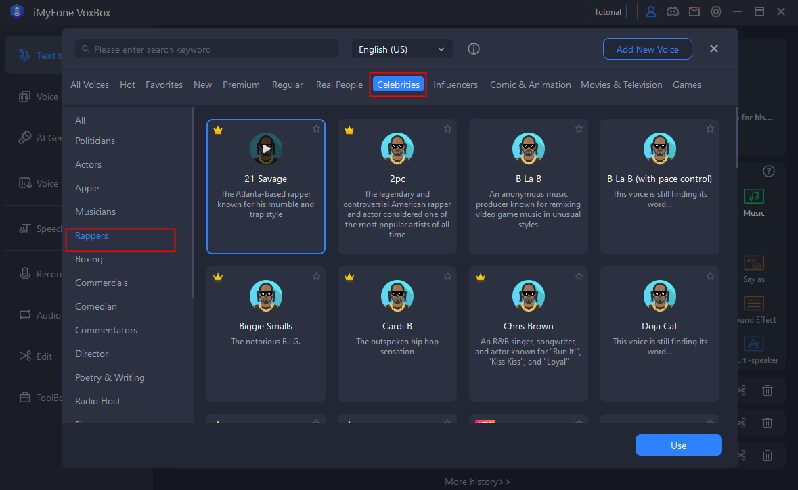Image resolution: width=798 pixels, height=490 pixels.
Task: Switch to the Favorites tab
Action: point(164,84)
